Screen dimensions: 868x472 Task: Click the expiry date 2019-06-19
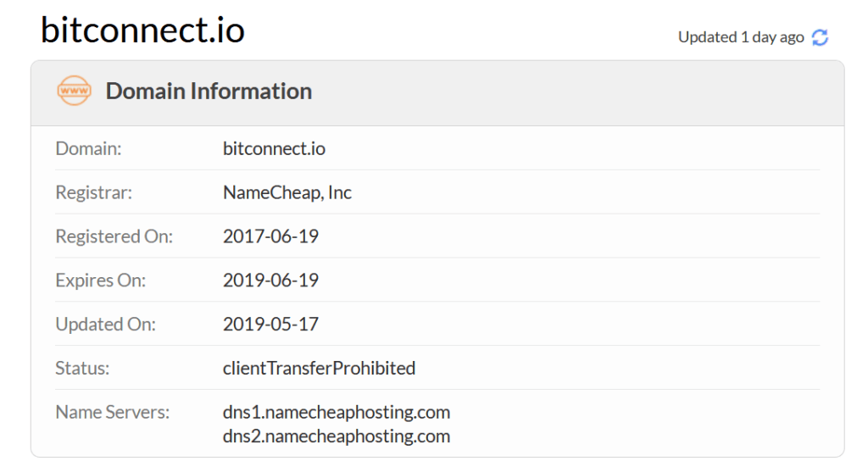click(x=270, y=280)
